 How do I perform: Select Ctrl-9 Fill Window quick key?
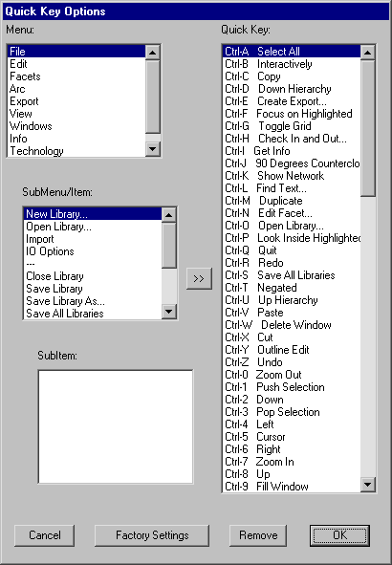[x=292, y=487]
